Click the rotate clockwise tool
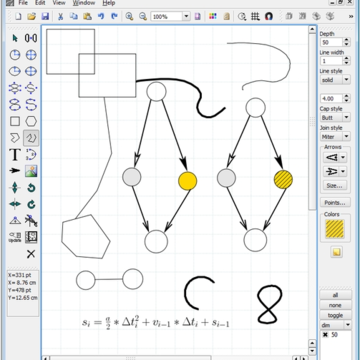 [x=31, y=204]
